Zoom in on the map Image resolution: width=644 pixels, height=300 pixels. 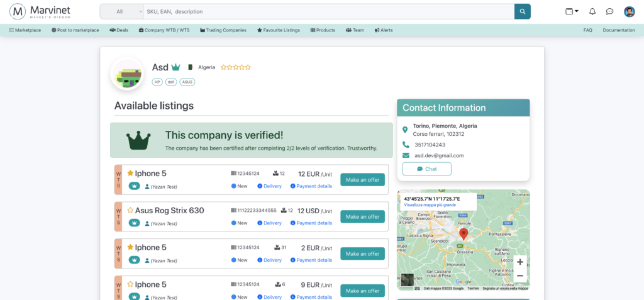pyautogui.click(x=519, y=262)
